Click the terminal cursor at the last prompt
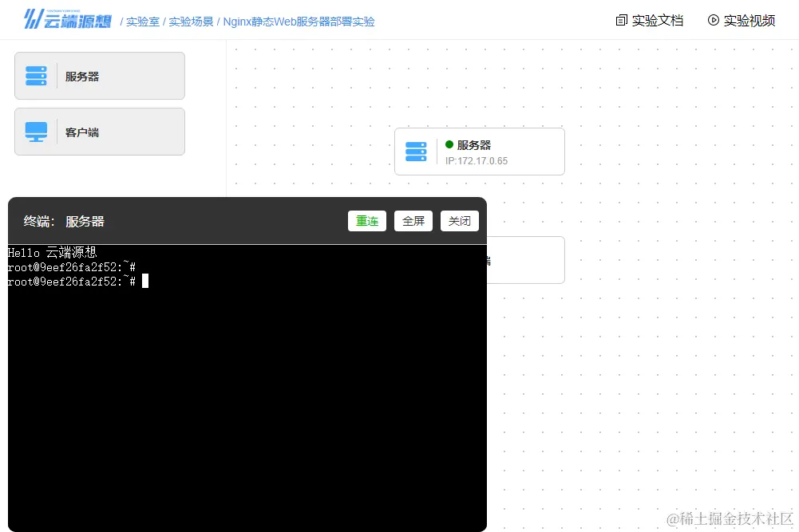Screen dimensions: 799x532 [145, 281]
